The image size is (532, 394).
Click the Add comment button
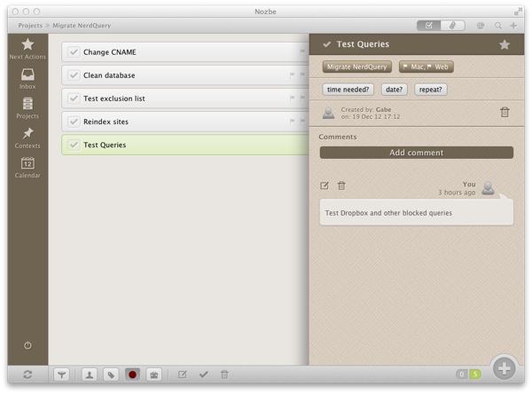click(x=417, y=153)
